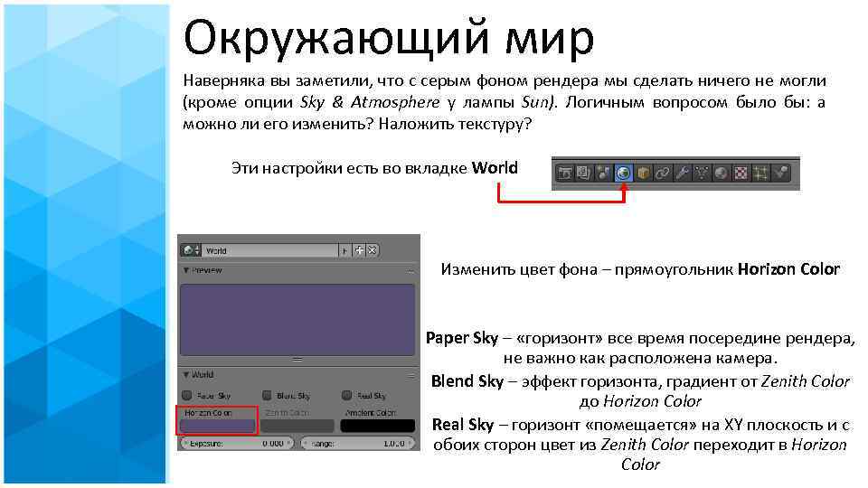Grab the World panel grip handle
This screenshot has width=868, height=488.
(410, 376)
